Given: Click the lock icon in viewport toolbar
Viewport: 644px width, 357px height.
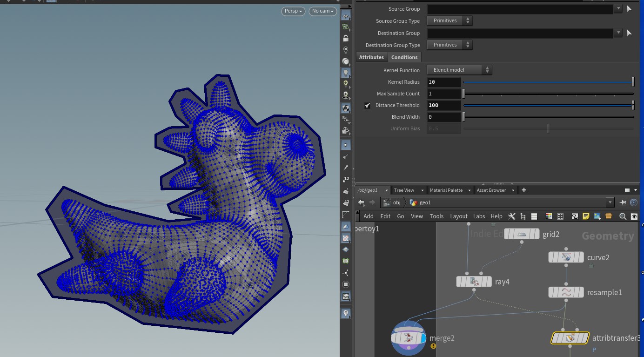Looking at the screenshot, I should click(x=346, y=39).
